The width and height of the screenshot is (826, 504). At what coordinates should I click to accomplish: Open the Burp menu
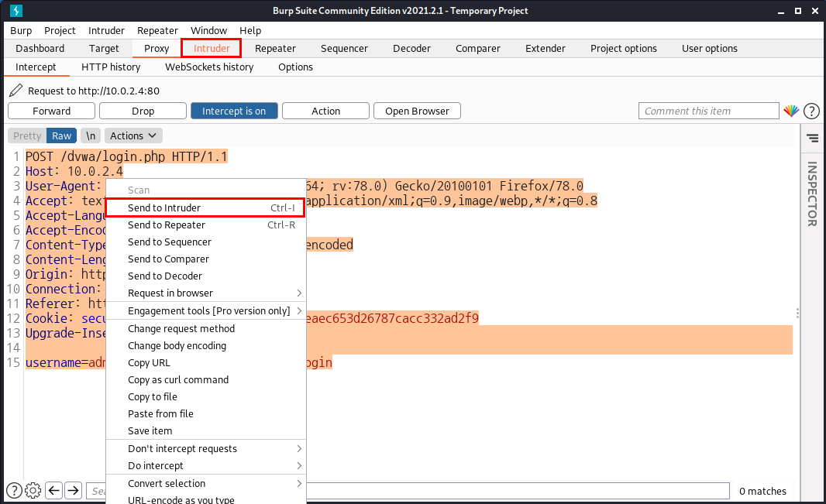(21, 30)
